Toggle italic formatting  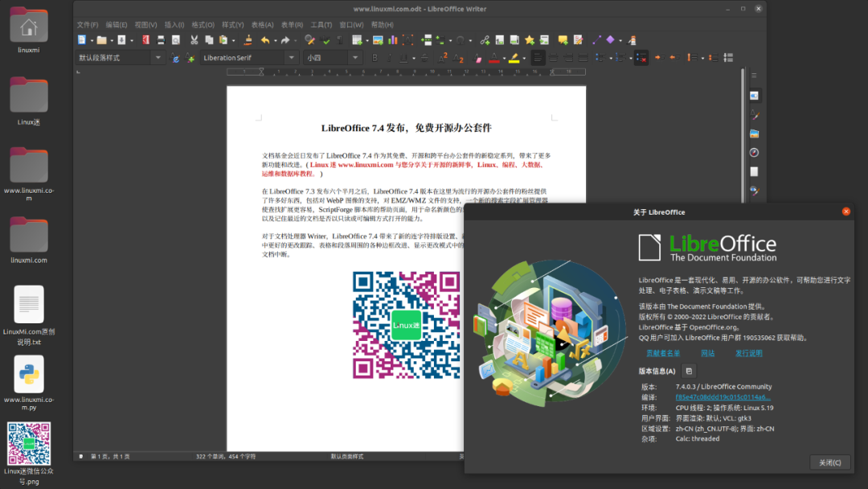pyautogui.click(x=390, y=57)
